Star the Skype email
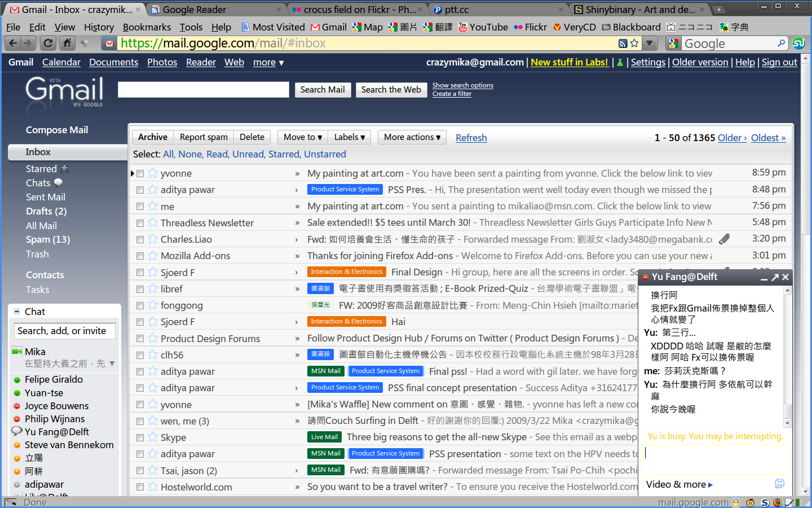The width and height of the screenshot is (812, 508). [x=153, y=437]
